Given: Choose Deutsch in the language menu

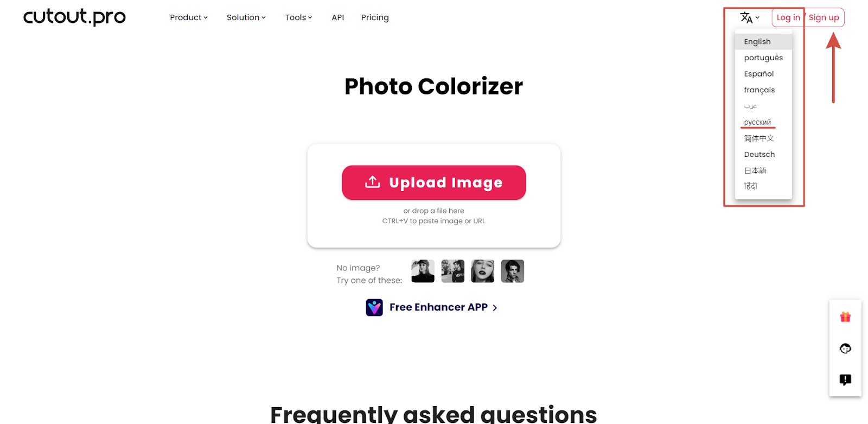Looking at the screenshot, I should (759, 154).
